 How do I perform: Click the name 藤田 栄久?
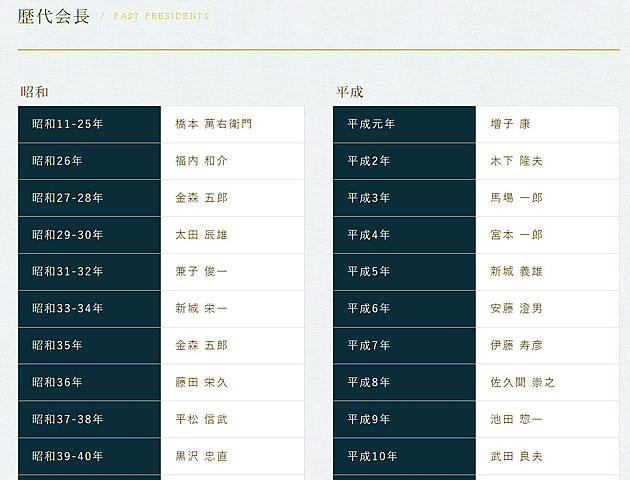pyautogui.click(x=201, y=383)
